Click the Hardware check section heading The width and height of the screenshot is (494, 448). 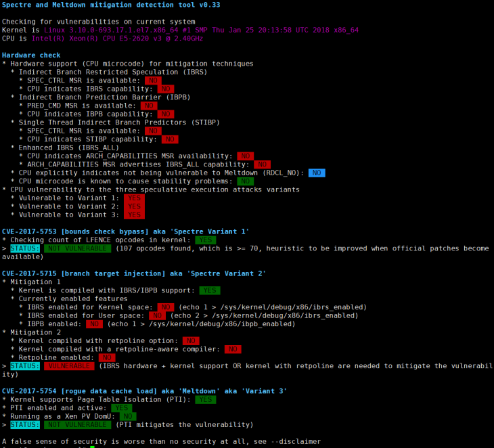click(x=31, y=55)
